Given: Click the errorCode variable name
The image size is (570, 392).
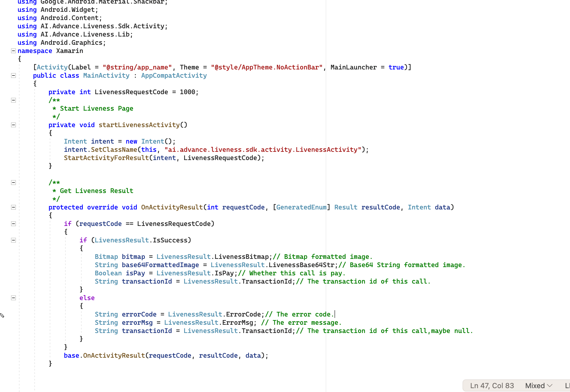Looking at the screenshot, I should coord(139,314).
